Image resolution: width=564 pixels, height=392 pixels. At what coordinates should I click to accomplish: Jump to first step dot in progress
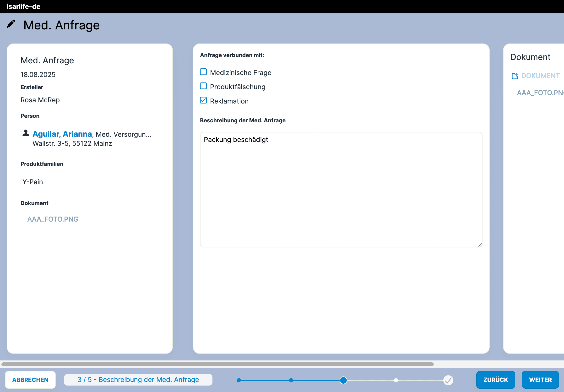click(x=239, y=380)
